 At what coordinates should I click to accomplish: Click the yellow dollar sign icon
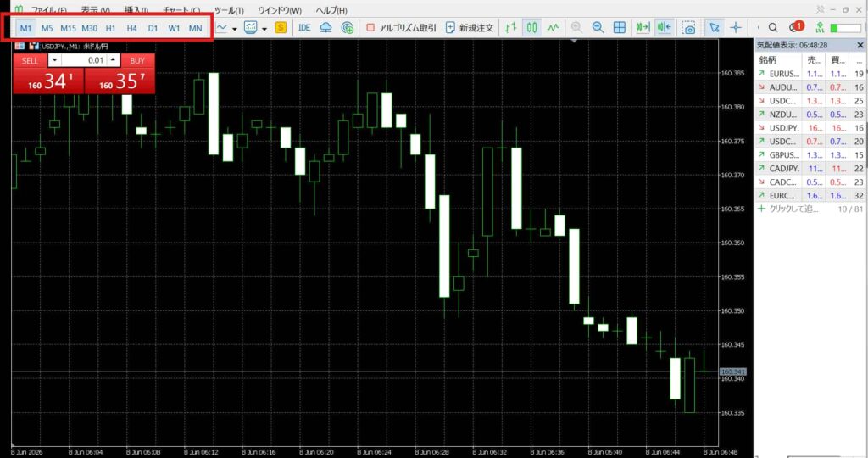coord(281,27)
